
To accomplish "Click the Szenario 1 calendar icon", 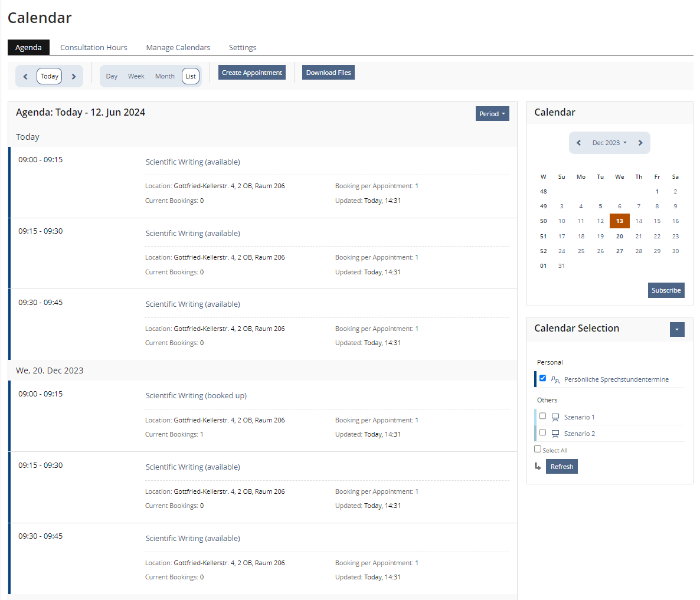I will coord(555,417).
